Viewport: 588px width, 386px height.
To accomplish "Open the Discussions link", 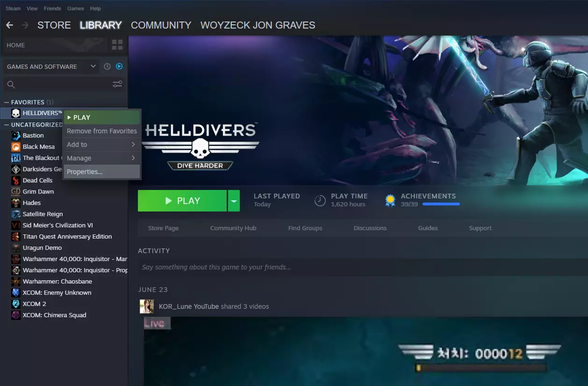I will (x=370, y=228).
